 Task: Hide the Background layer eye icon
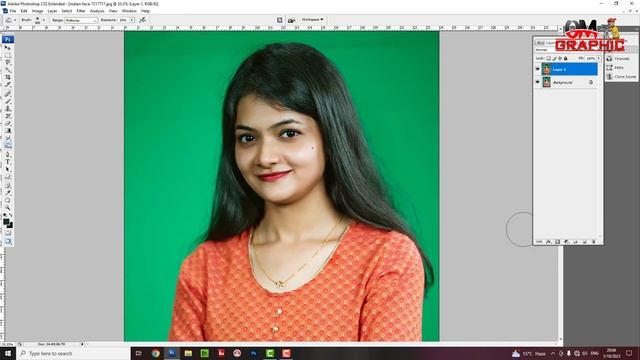[538, 82]
